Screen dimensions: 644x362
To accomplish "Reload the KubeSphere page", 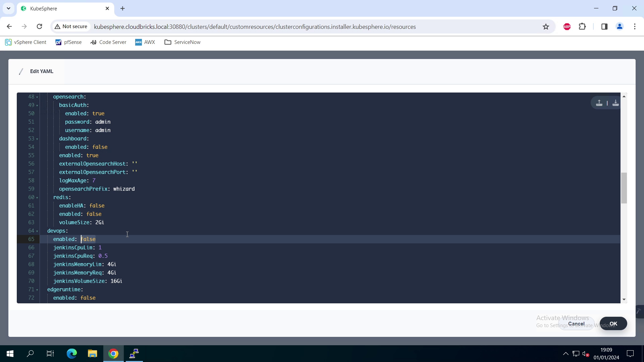I will (39, 26).
